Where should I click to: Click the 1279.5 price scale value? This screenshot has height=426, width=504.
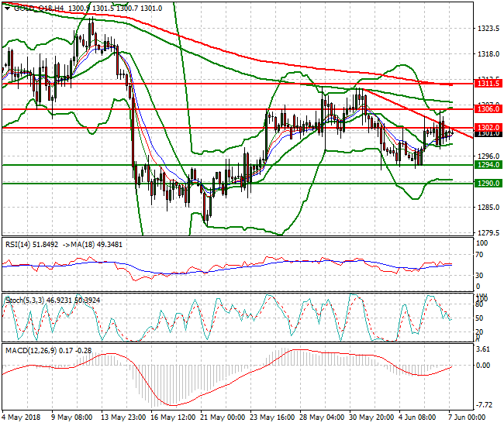[x=488, y=232]
